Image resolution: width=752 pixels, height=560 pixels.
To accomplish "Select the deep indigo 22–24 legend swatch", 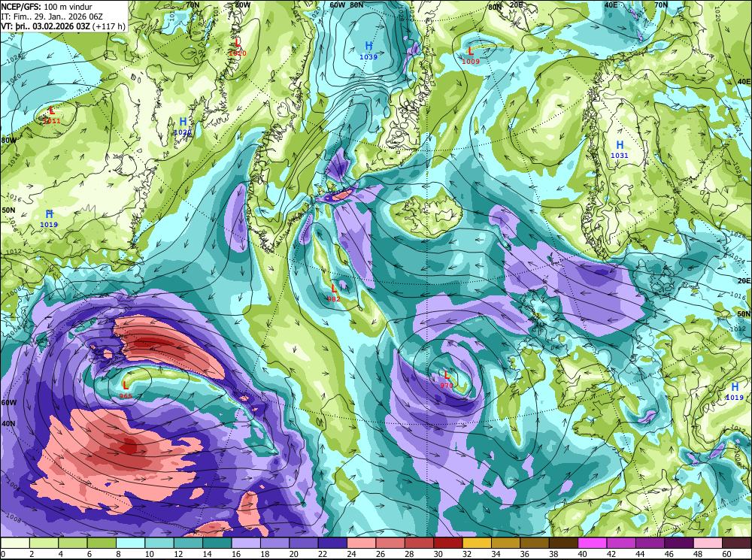I will [332, 543].
